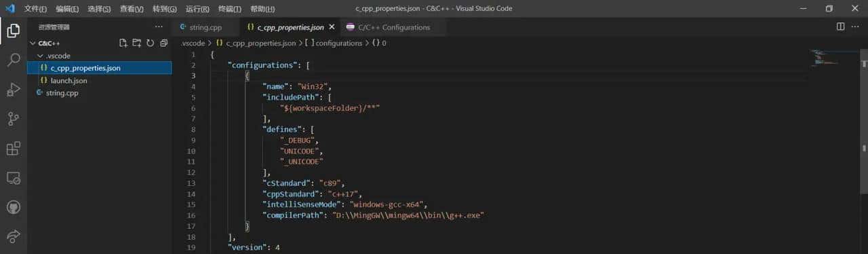Collapse the .vscode folder

pos(40,56)
